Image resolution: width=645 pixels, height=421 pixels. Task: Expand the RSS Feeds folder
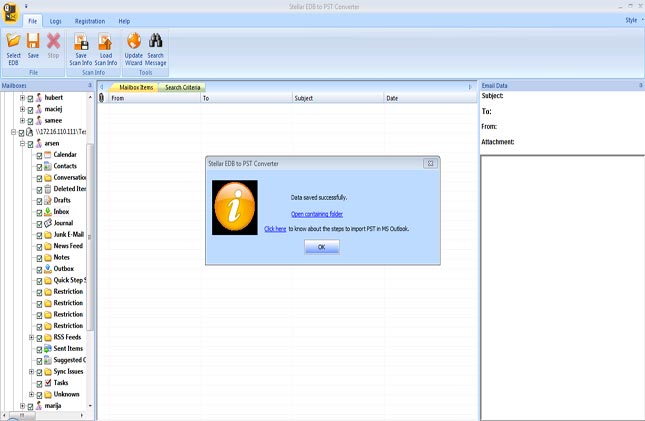pos(31,337)
